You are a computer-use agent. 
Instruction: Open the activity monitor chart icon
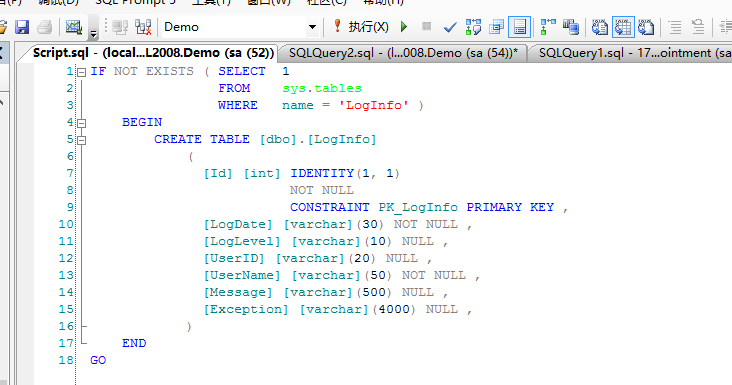click(x=74, y=27)
